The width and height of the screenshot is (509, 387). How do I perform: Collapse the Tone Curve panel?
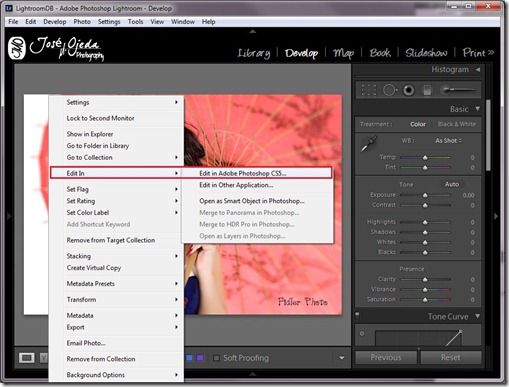(478, 316)
